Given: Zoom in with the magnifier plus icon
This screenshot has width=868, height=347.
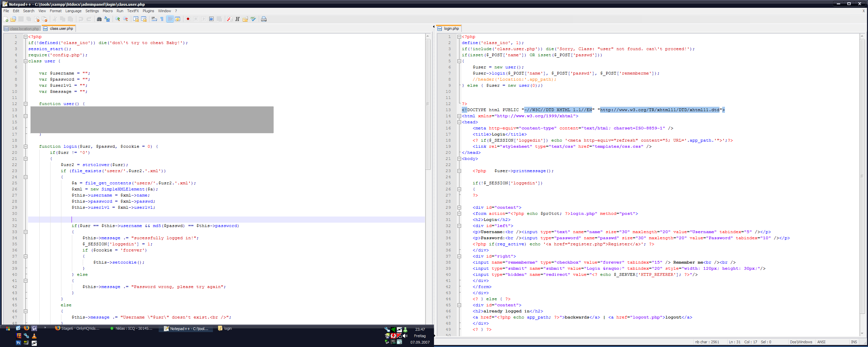Looking at the screenshot, I should (118, 19).
